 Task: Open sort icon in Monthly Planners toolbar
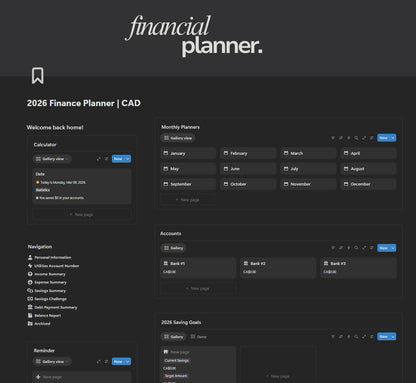[341, 138]
